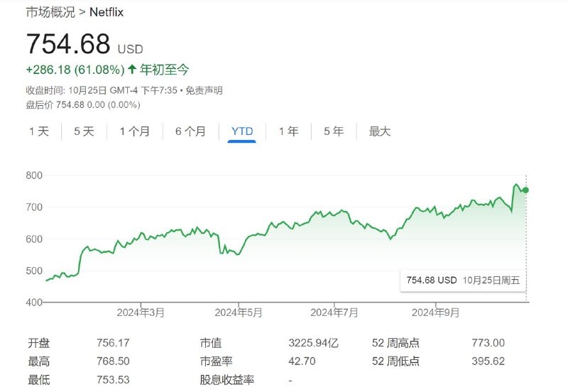Click the +286.18 (61.08%) change text
The image size is (568, 392).
pos(75,69)
